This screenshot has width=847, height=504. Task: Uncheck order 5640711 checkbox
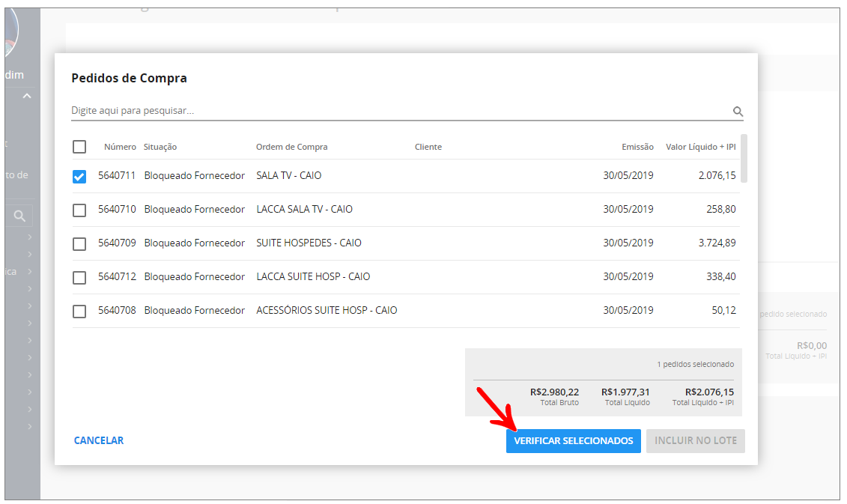point(79,177)
